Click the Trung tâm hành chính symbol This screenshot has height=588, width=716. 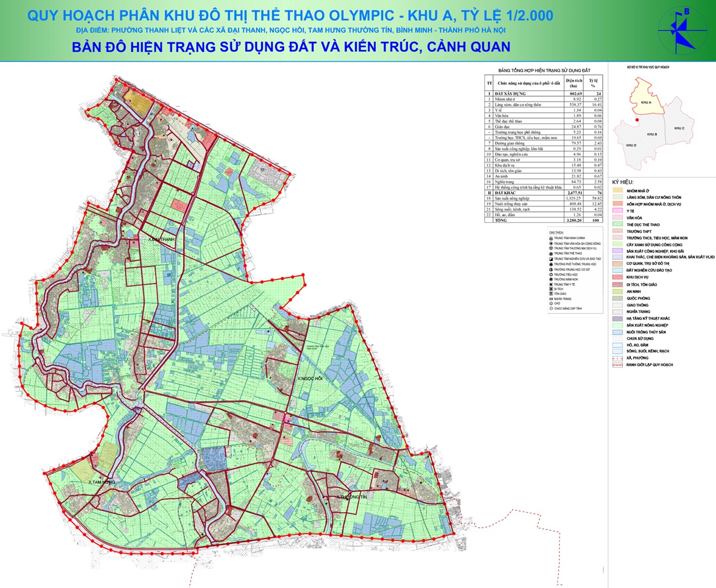coord(550,238)
